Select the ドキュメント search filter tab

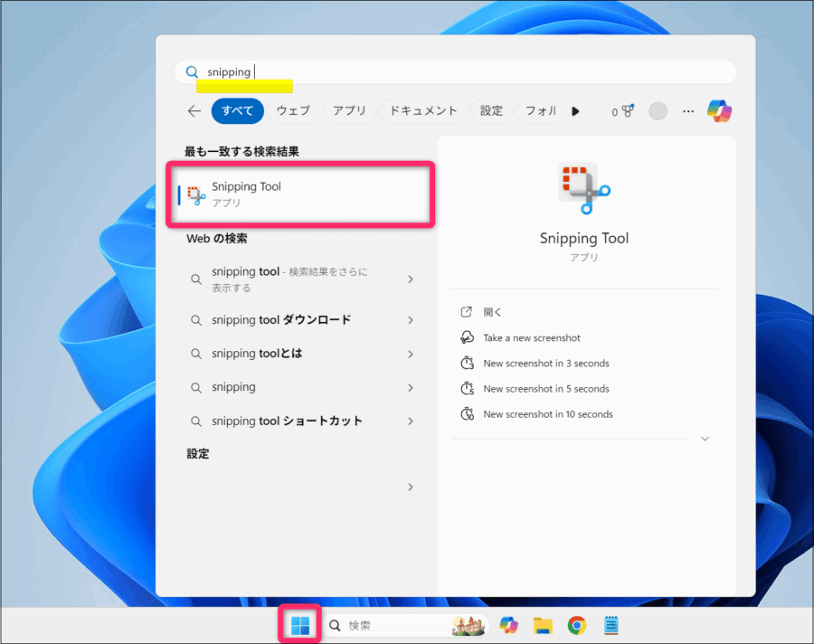click(x=421, y=110)
